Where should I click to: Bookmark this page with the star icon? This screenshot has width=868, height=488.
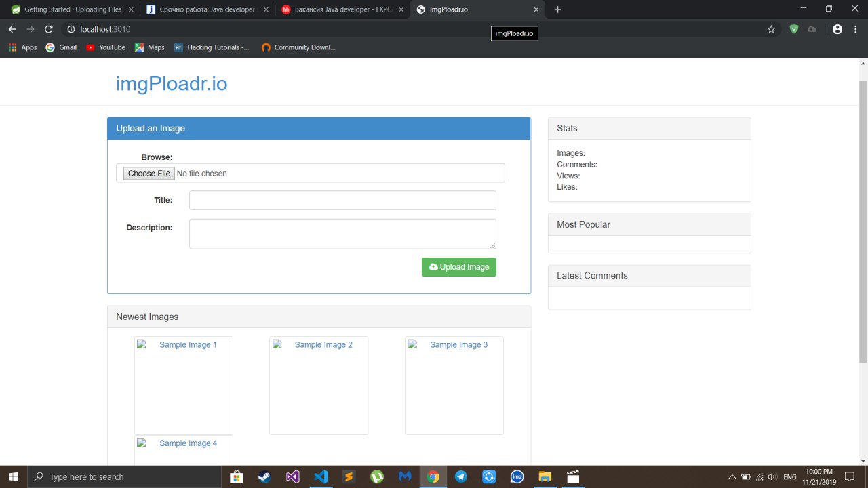point(771,29)
